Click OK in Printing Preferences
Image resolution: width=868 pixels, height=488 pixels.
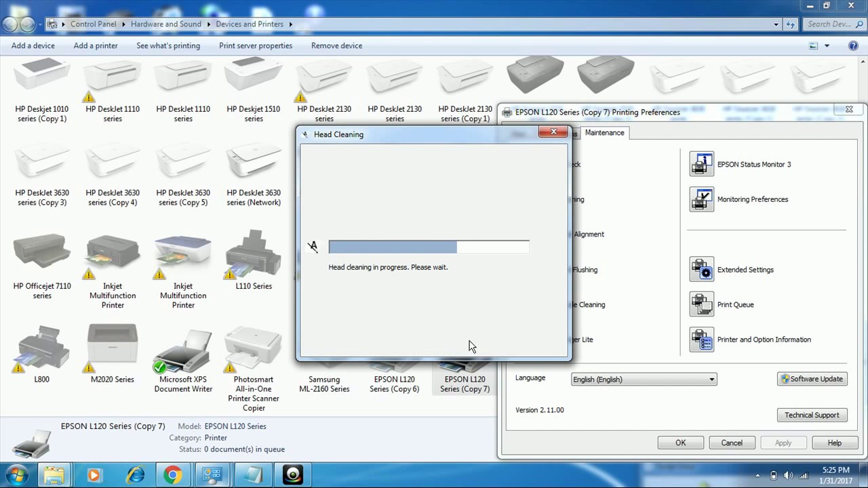point(680,443)
